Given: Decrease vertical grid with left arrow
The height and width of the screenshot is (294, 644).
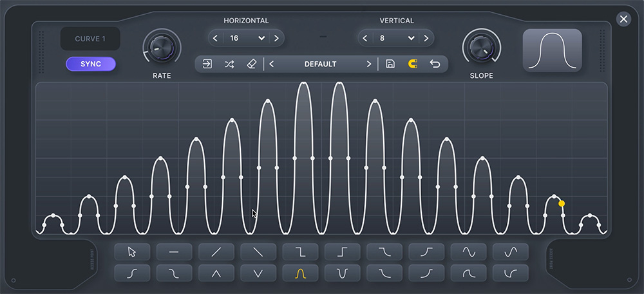Looking at the screenshot, I should point(365,38).
